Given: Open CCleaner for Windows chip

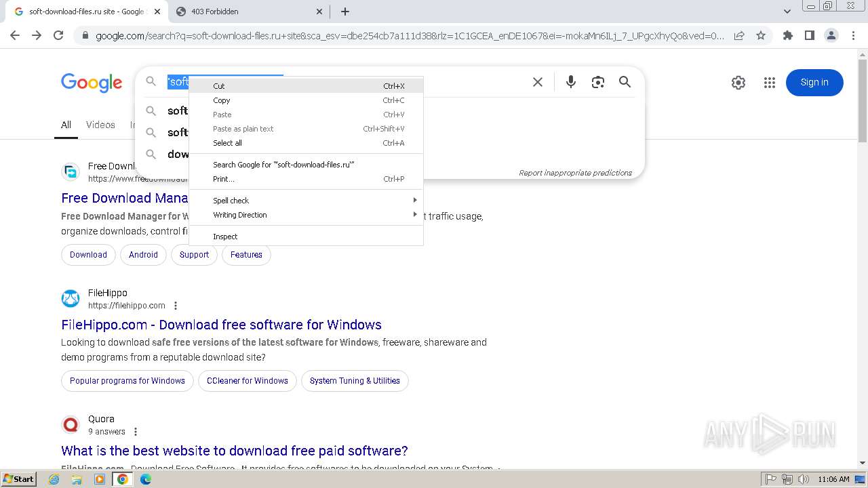Looking at the screenshot, I should [x=248, y=381].
